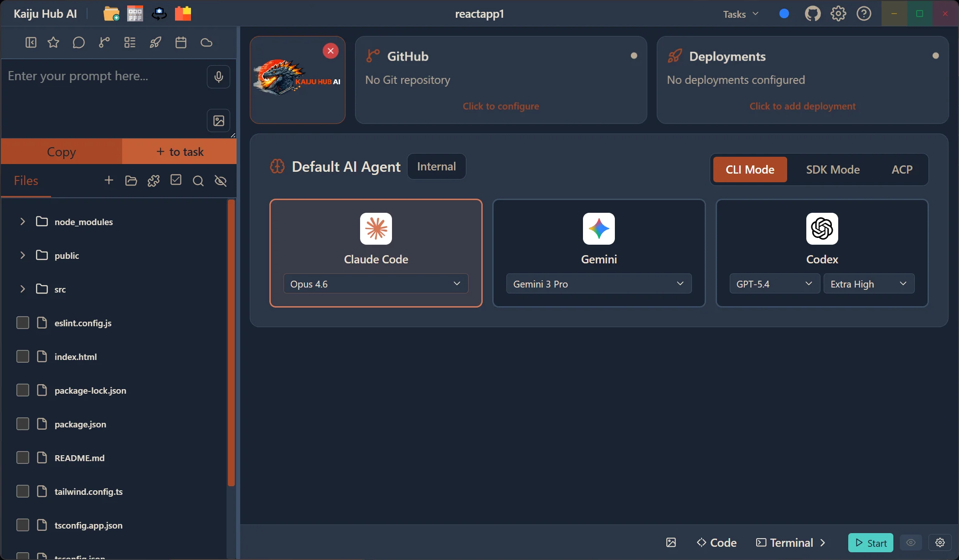The width and height of the screenshot is (959, 560).
Task: Open the help question mark icon
Action: [864, 14]
